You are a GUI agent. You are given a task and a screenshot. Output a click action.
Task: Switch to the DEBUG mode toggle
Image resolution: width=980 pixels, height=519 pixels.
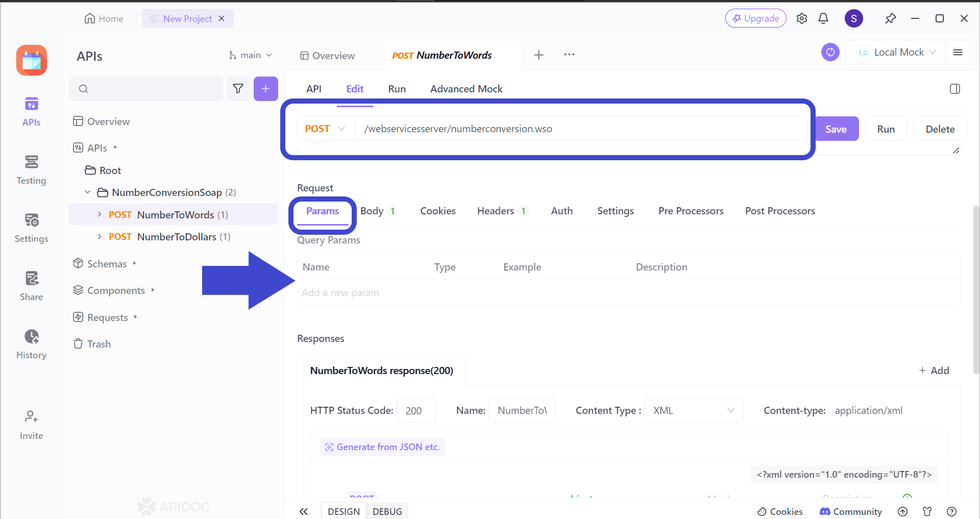(387, 511)
